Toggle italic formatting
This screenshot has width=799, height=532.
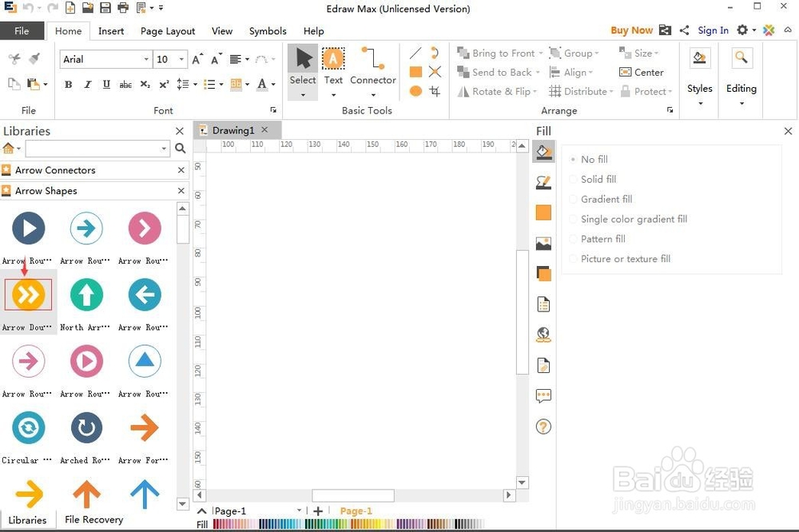point(88,85)
